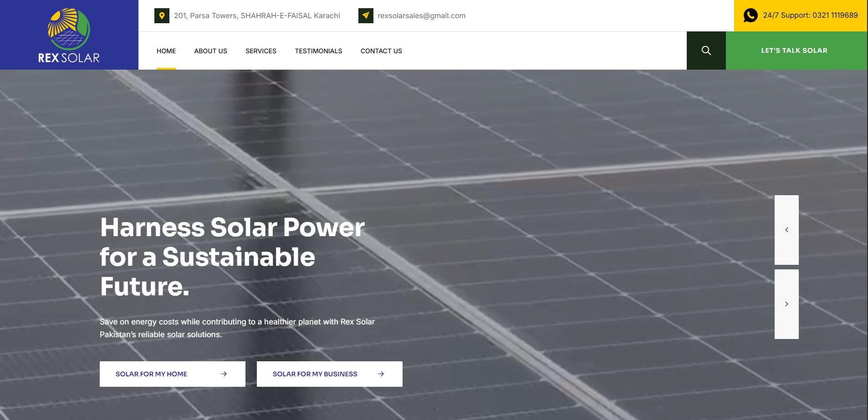
Task: Select Contact Us in navigation
Action: pos(381,51)
